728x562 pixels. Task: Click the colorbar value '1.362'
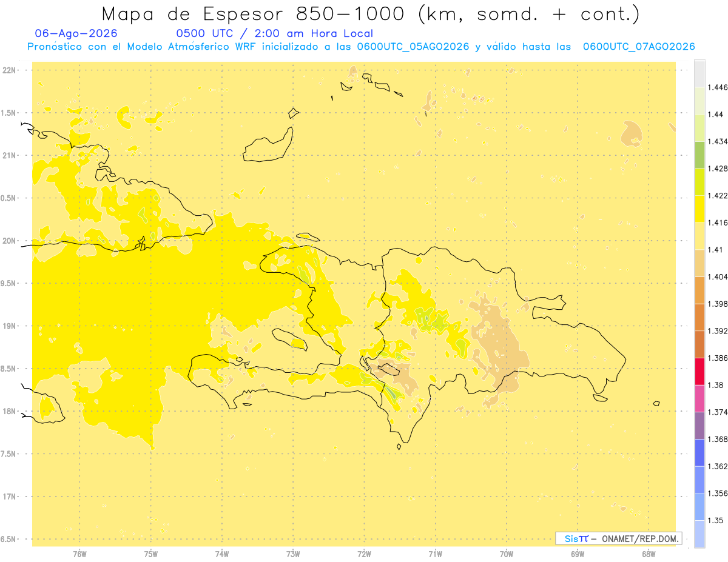tap(718, 466)
